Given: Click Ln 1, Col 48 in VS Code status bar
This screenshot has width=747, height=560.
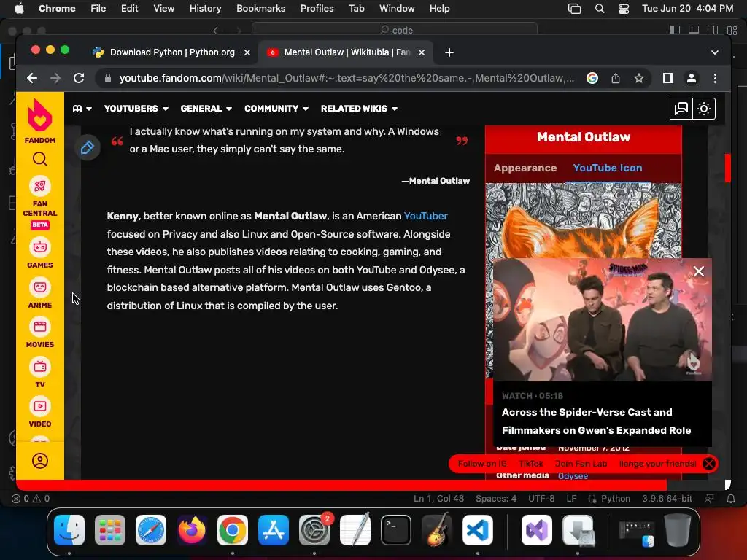Looking at the screenshot, I should [x=438, y=499].
